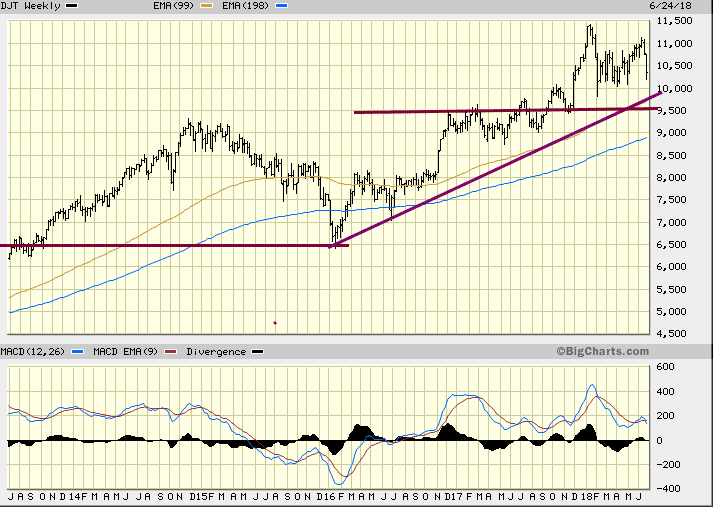Click the MACD EMA(9) red legend swatch
The height and width of the screenshot is (507, 714).
click(x=170, y=352)
